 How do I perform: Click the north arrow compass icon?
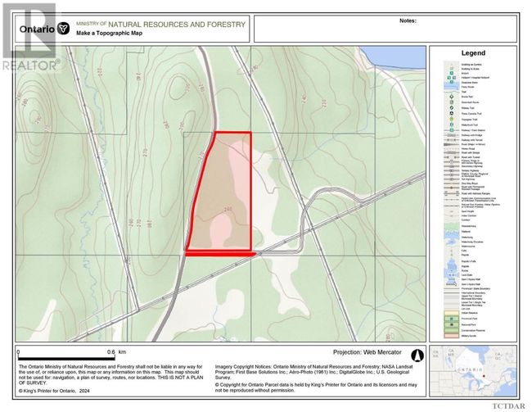tap(416, 355)
